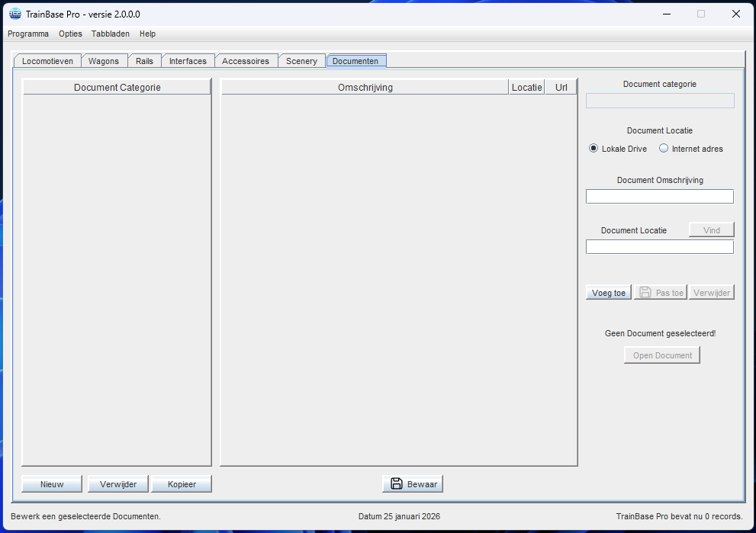Screen dimensions: 756x533
Task: Focus the Document Locatie path field
Action: tap(659, 247)
